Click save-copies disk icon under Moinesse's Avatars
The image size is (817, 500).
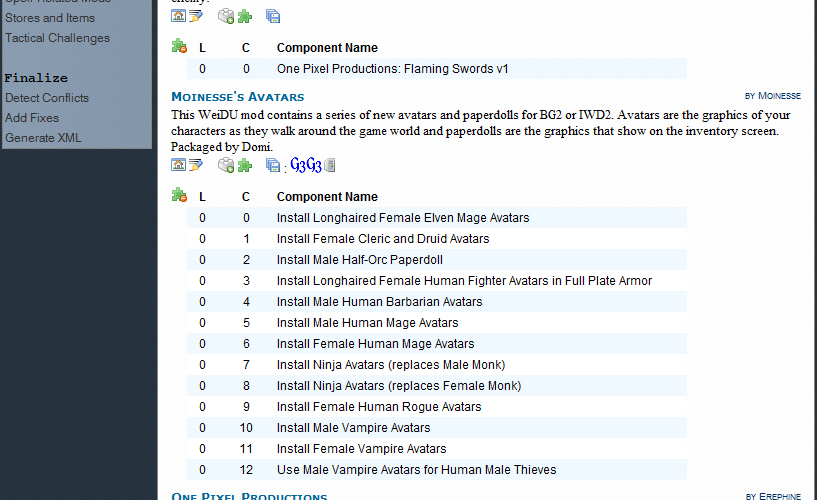point(273,165)
